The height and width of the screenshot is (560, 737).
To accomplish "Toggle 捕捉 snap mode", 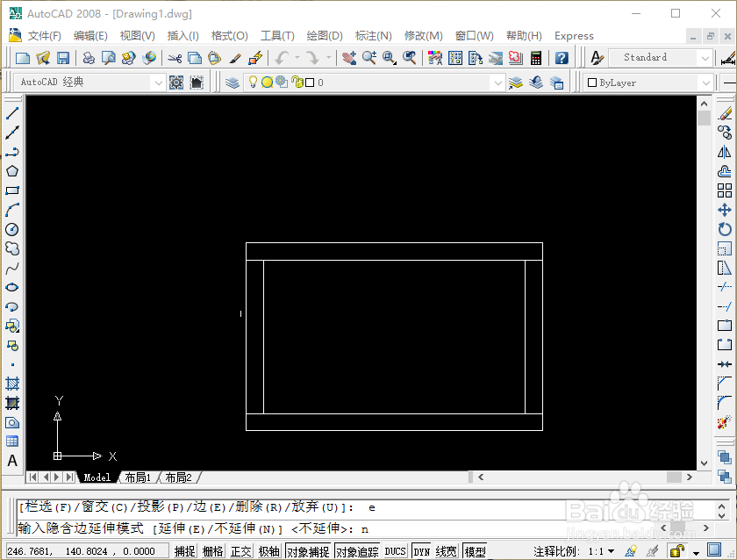I will point(185,551).
